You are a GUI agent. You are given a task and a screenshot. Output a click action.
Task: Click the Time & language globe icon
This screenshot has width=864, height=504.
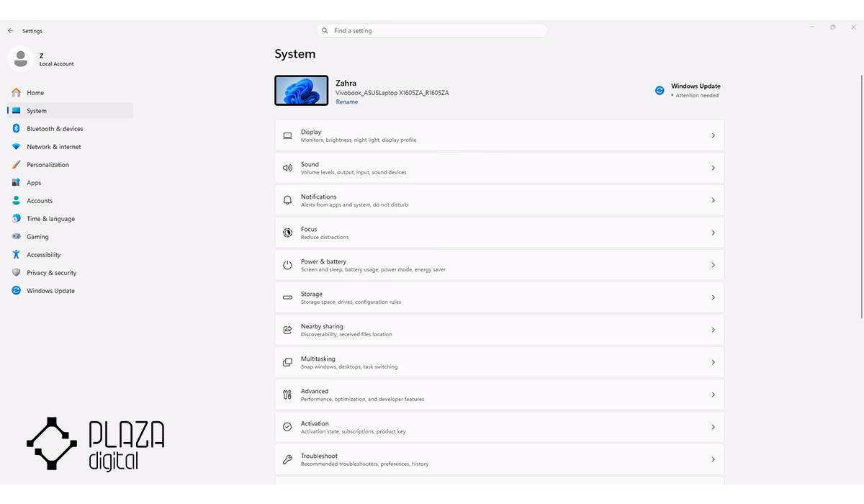17,219
